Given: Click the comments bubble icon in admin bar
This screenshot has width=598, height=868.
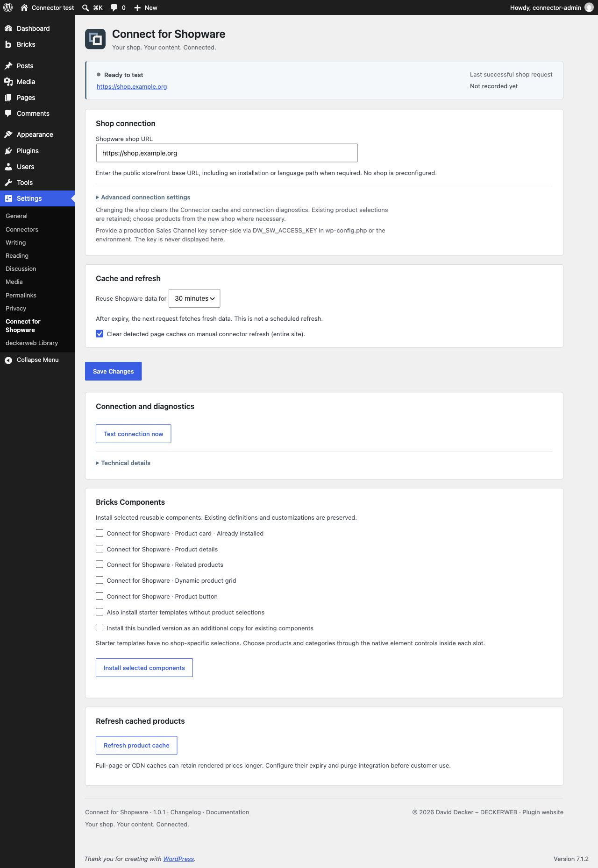Looking at the screenshot, I should click(x=114, y=7).
